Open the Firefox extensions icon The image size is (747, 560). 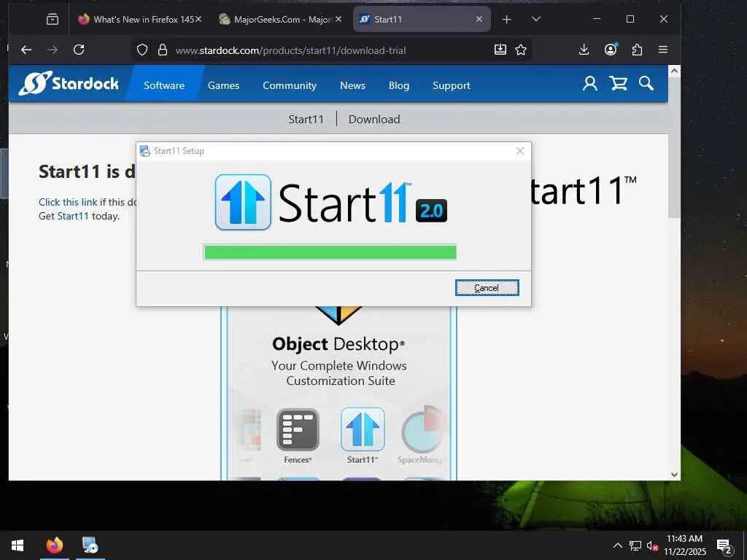point(637,50)
